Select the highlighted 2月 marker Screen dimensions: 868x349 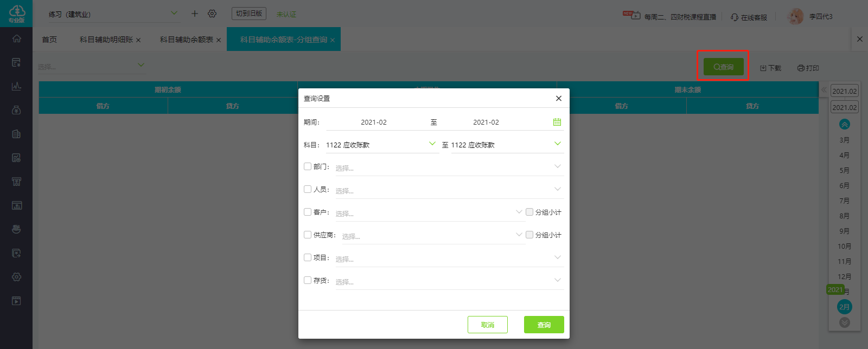[x=845, y=307]
